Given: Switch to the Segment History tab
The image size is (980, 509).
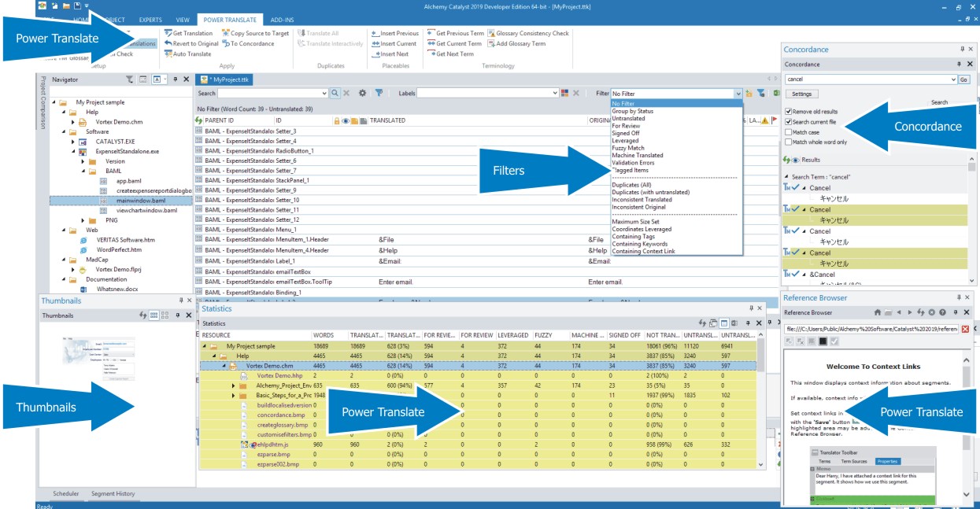Looking at the screenshot, I should click(113, 493).
